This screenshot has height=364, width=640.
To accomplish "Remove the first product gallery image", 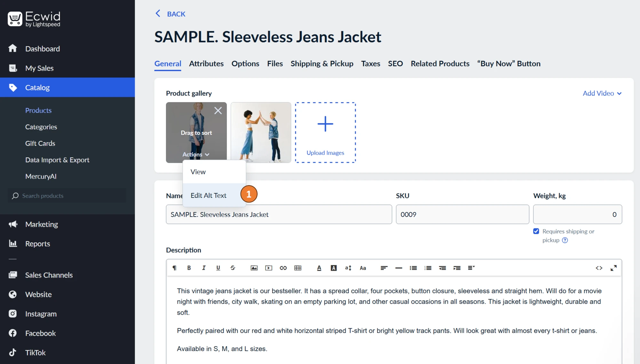I will click(x=218, y=110).
